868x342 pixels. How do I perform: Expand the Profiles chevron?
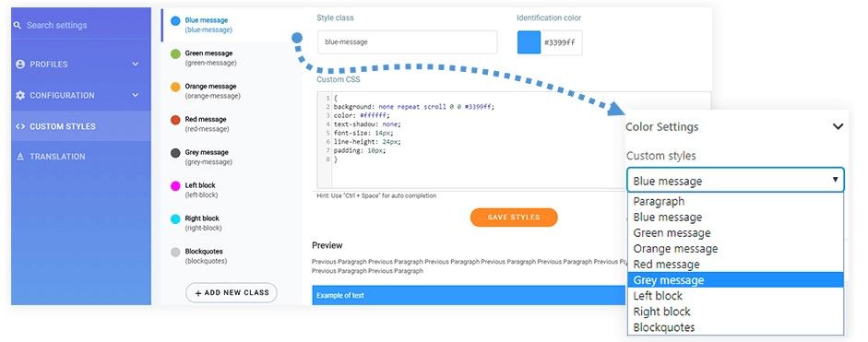pyautogui.click(x=136, y=65)
